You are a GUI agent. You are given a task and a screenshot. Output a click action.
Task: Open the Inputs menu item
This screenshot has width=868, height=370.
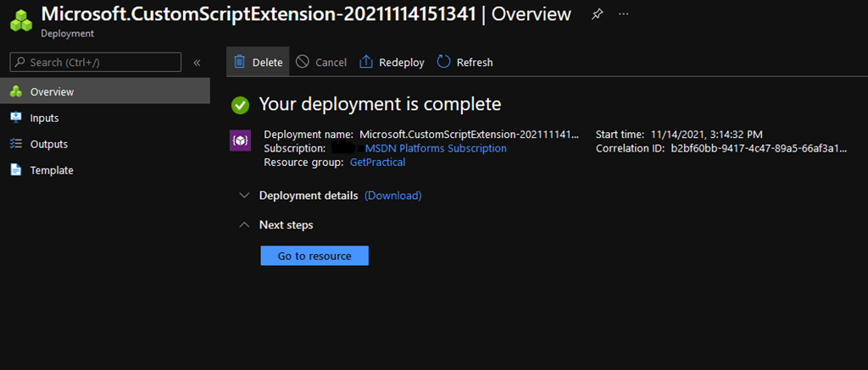[x=104, y=118]
